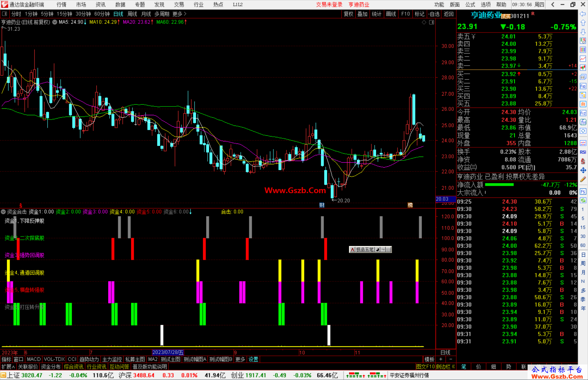Open the 行情 menu

tap(62, 5)
